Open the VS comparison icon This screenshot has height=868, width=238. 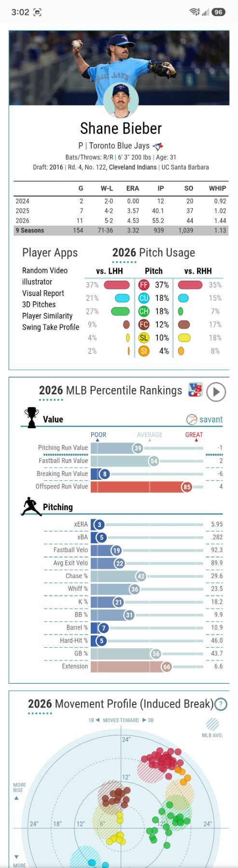click(x=195, y=390)
